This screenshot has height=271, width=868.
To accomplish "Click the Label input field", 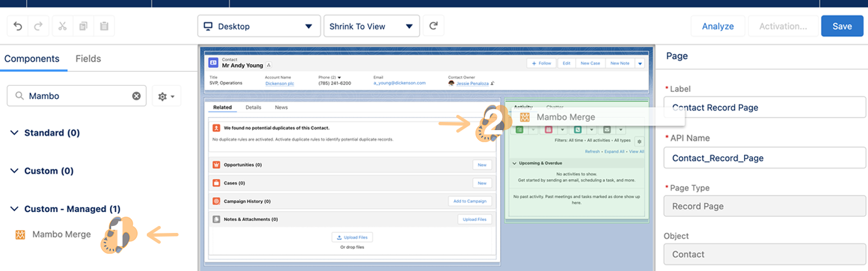I will 764,107.
